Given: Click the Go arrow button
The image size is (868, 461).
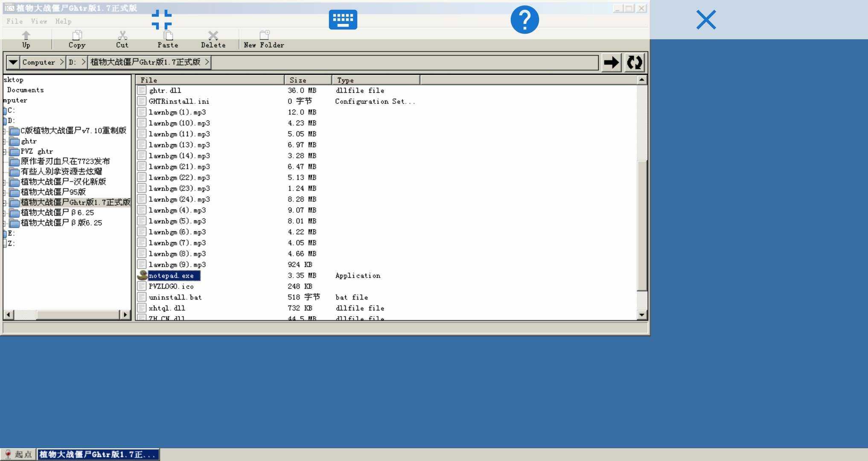Looking at the screenshot, I should [x=611, y=63].
